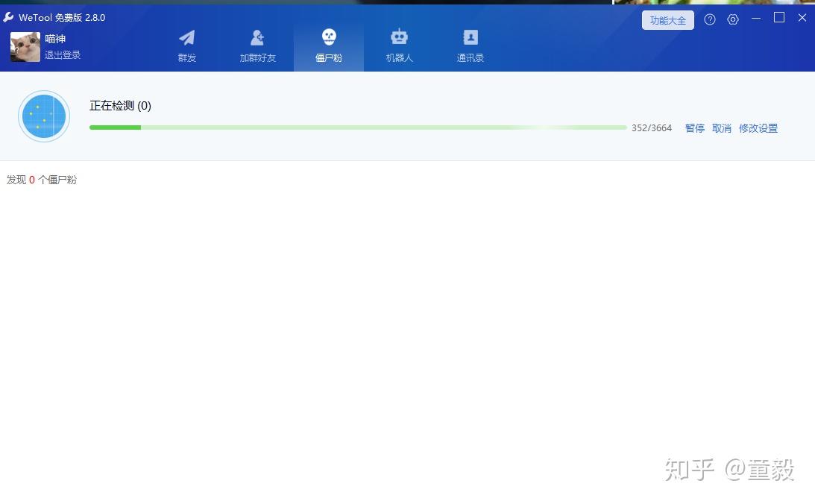Click the 功能大全 button
Image resolution: width=815 pixels, height=504 pixels.
point(667,20)
